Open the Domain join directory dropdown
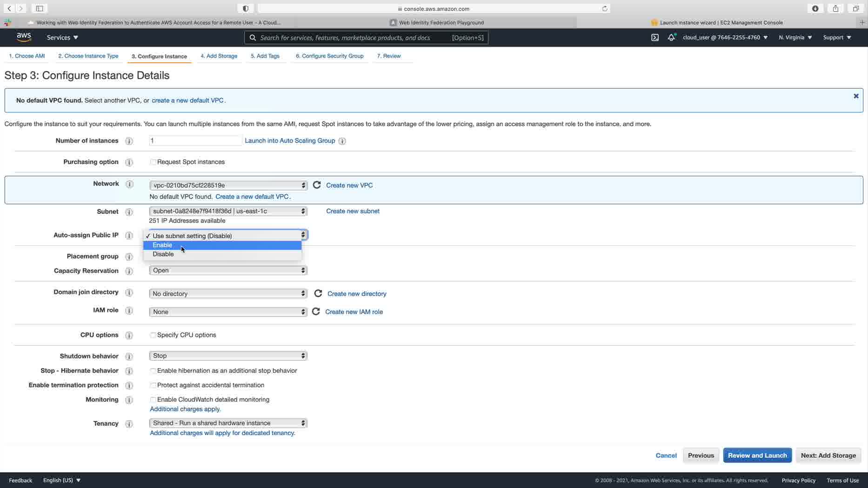Image resolution: width=868 pixels, height=488 pixels. (x=228, y=293)
